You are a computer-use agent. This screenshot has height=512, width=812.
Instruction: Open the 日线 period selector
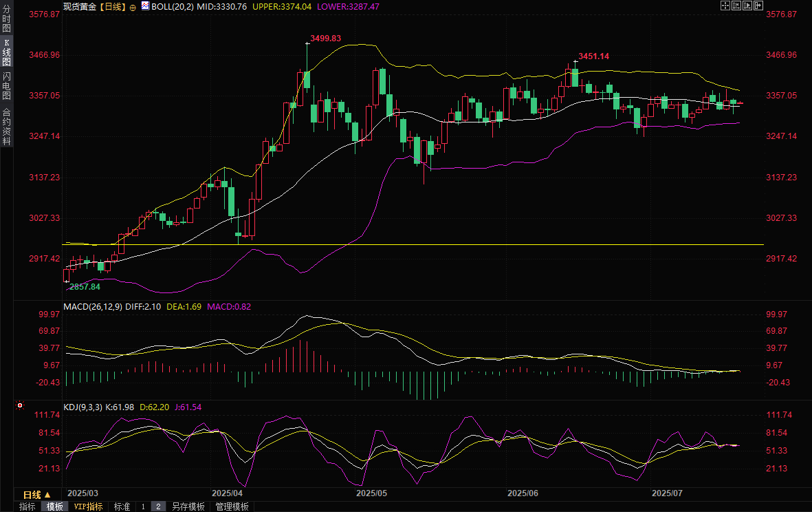pos(37,495)
